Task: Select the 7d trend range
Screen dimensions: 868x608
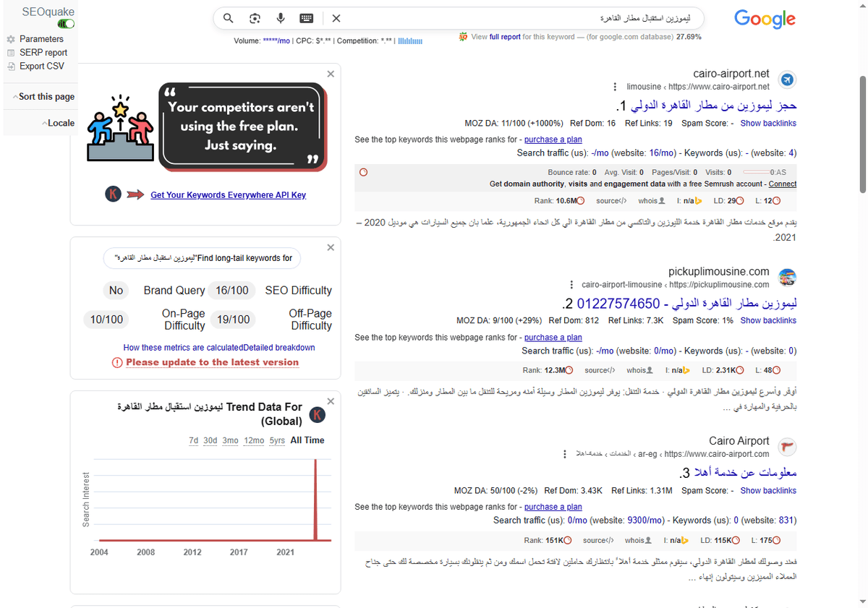Action: [194, 440]
